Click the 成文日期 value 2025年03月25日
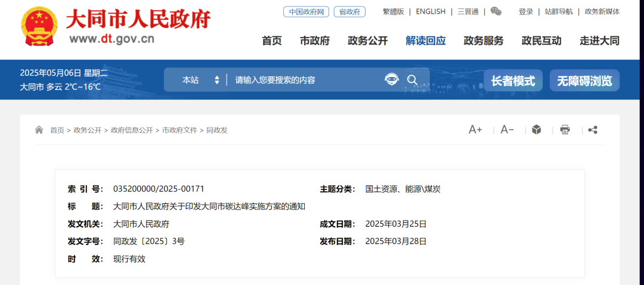This screenshot has width=644, height=285. click(x=396, y=224)
